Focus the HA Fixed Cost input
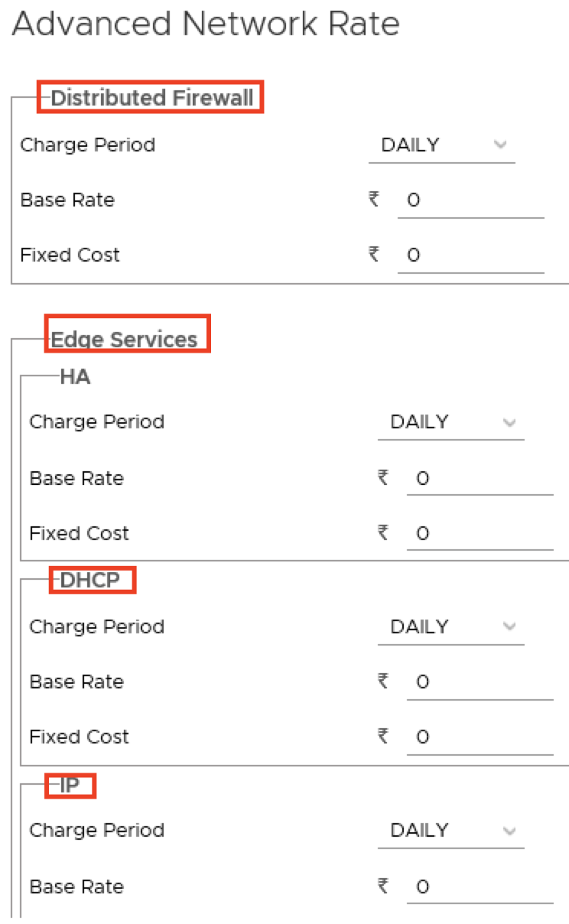 click(x=479, y=534)
